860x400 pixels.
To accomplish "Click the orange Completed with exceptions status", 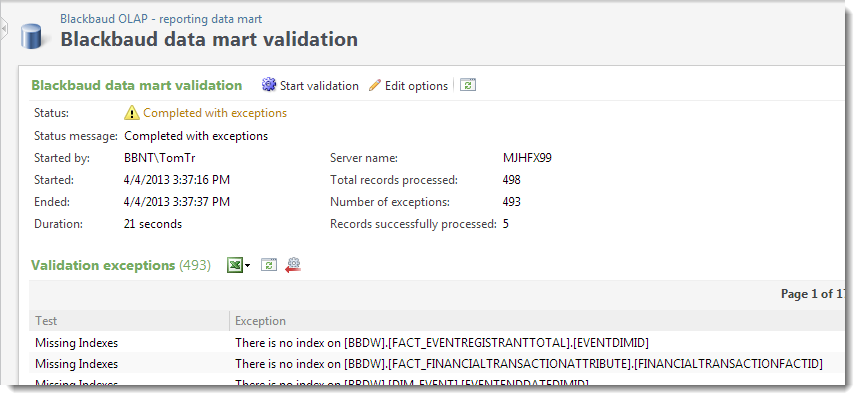I will tap(215, 113).
